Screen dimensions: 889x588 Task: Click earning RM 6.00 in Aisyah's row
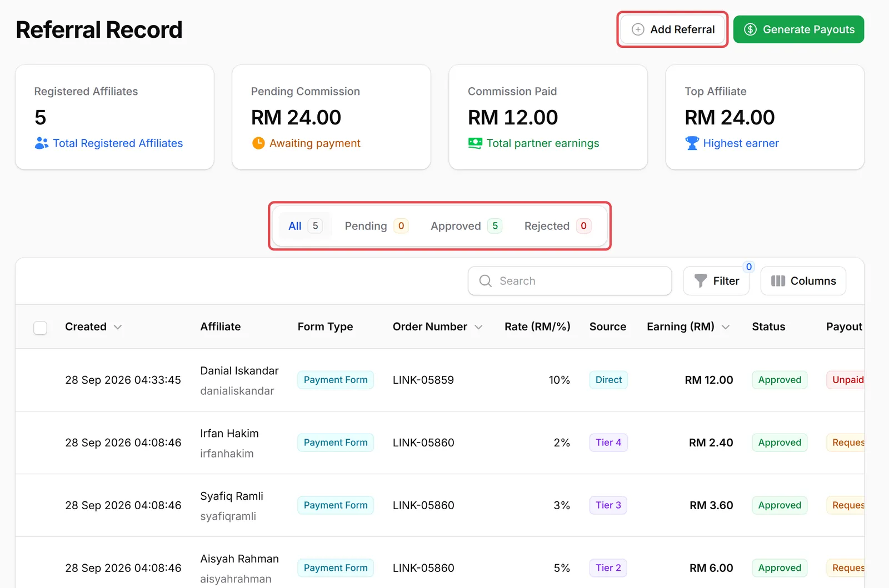(711, 568)
